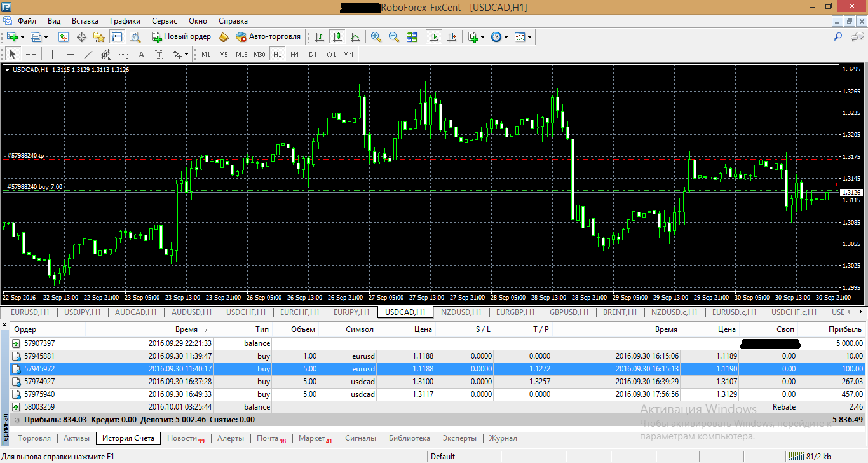Switch chart to the bar chart type

(319, 37)
